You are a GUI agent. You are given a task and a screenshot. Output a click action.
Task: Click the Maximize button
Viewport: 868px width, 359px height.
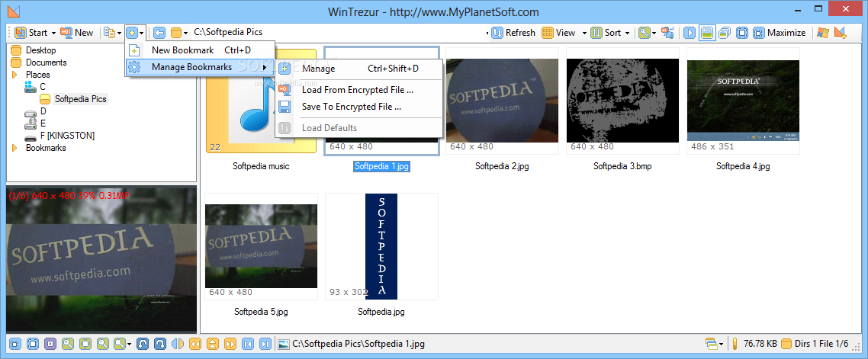coord(780,33)
